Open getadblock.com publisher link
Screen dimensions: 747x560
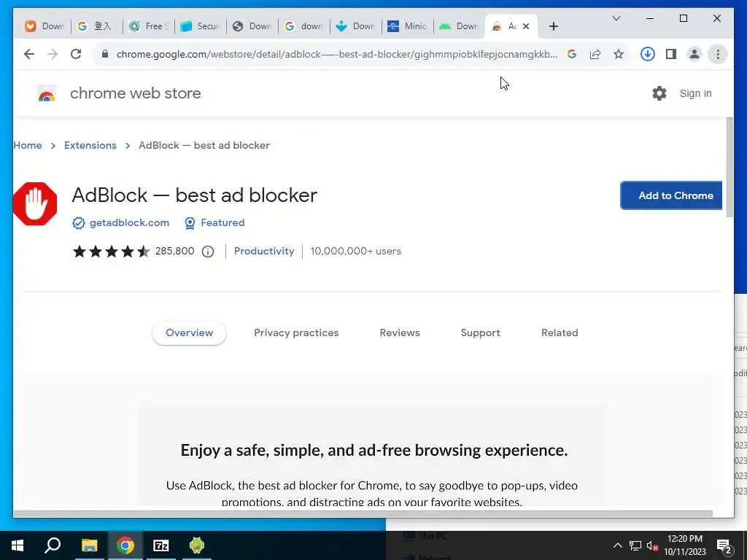129,223
